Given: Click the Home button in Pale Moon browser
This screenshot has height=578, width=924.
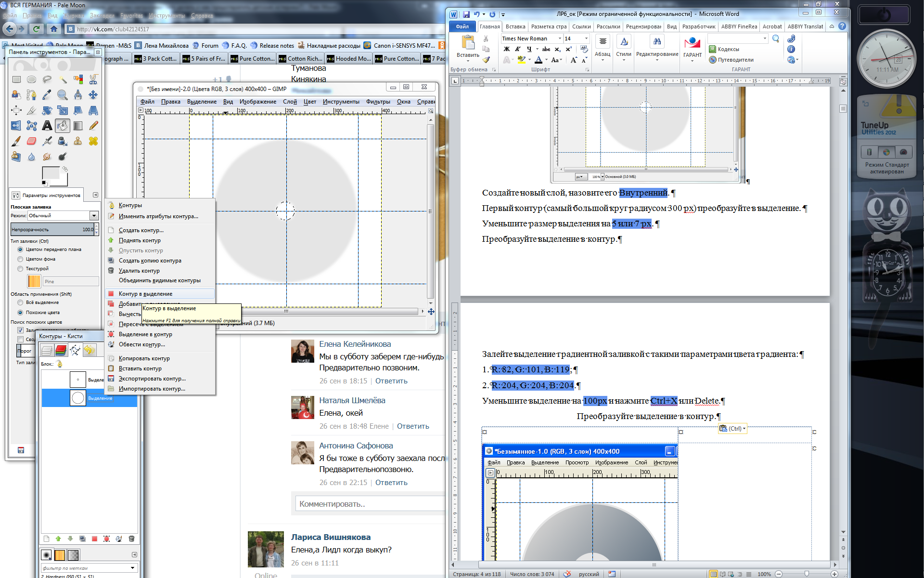Looking at the screenshot, I should click(53, 29).
